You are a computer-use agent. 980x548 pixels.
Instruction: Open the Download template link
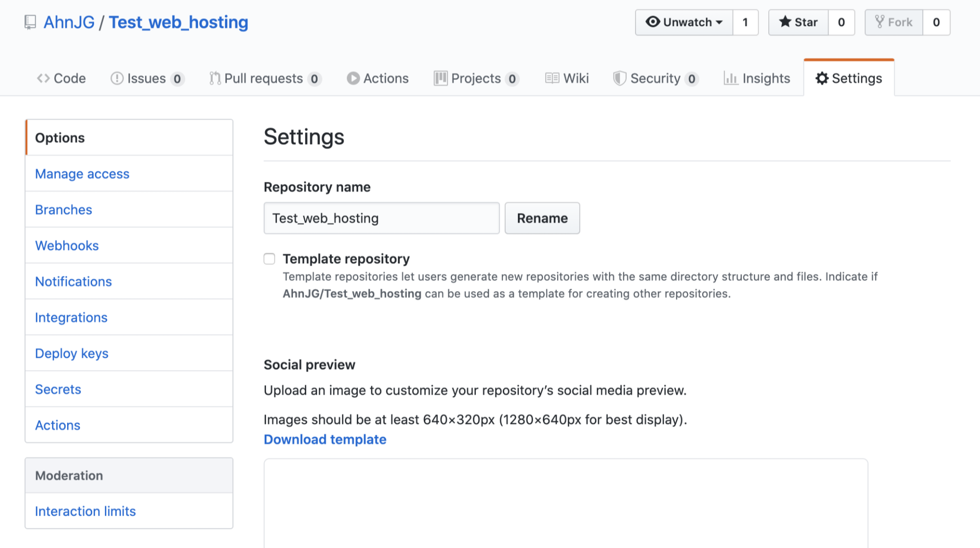[x=325, y=439]
